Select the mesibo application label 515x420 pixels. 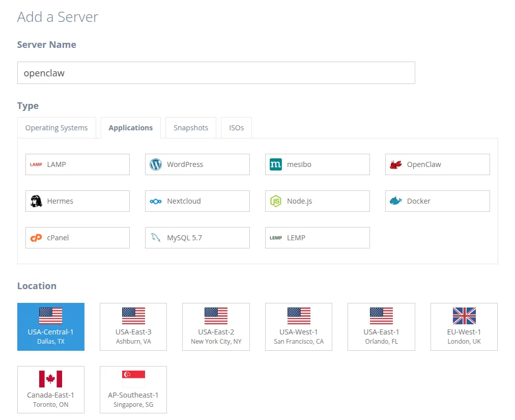pos(299,164)
